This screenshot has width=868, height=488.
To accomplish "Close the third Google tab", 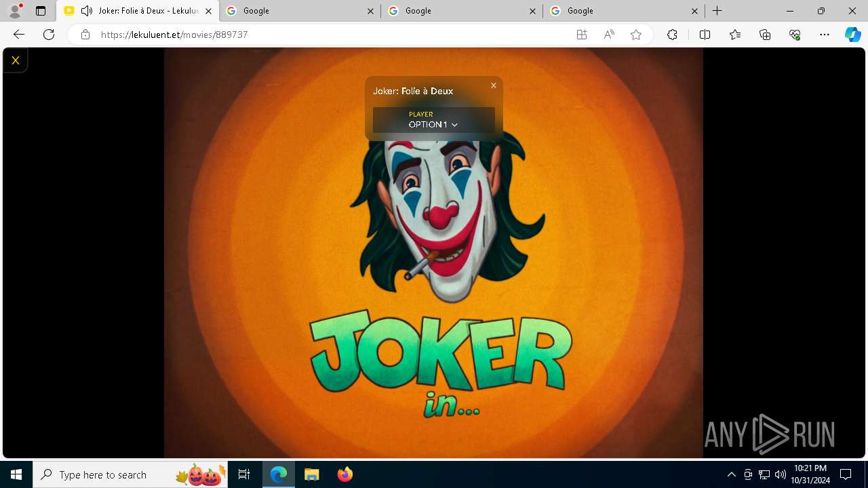I will 694,11.
